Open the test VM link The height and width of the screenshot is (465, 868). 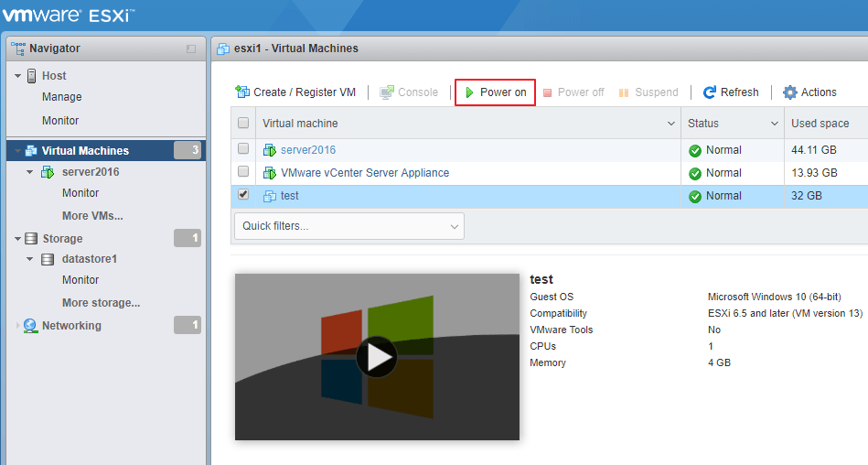(289, 196)
